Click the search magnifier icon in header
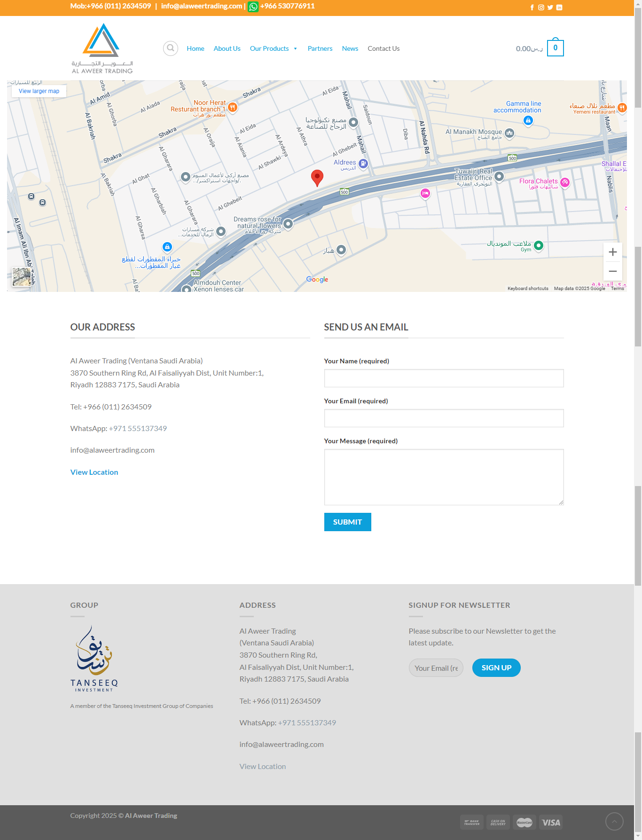 click(x=170, y=48)
